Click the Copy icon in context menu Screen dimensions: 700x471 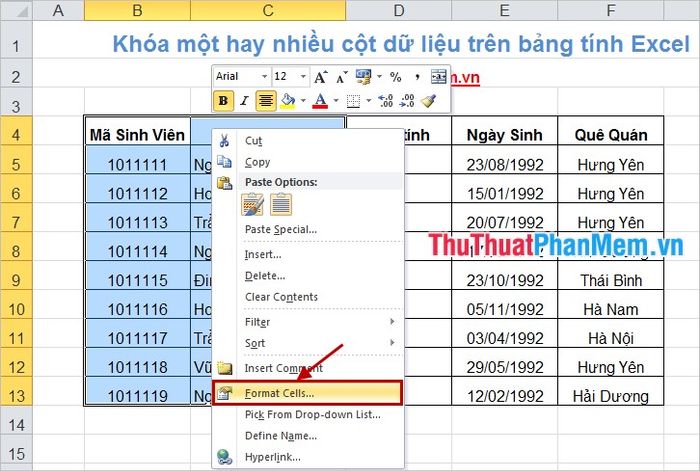pyautogui.click(x=224, y=162)
